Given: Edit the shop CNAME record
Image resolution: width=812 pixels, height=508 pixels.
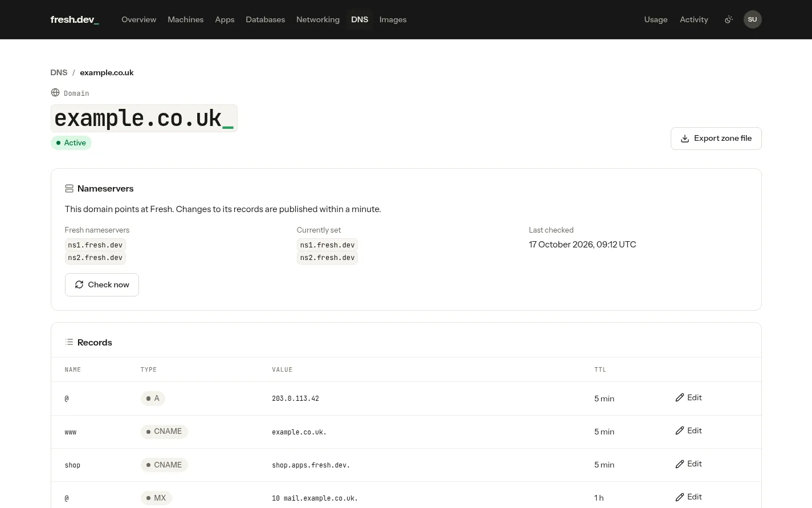Looking at the screenshot, I should 688,464.
